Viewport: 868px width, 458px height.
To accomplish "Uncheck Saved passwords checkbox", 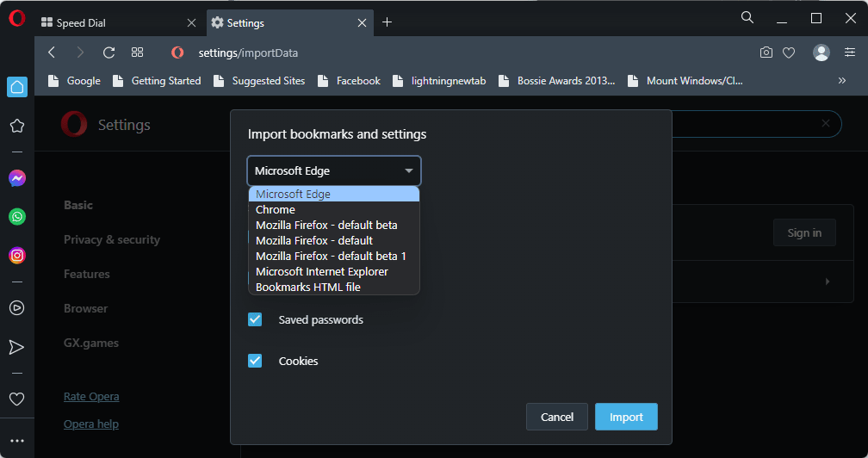I will tap(255, 319).
